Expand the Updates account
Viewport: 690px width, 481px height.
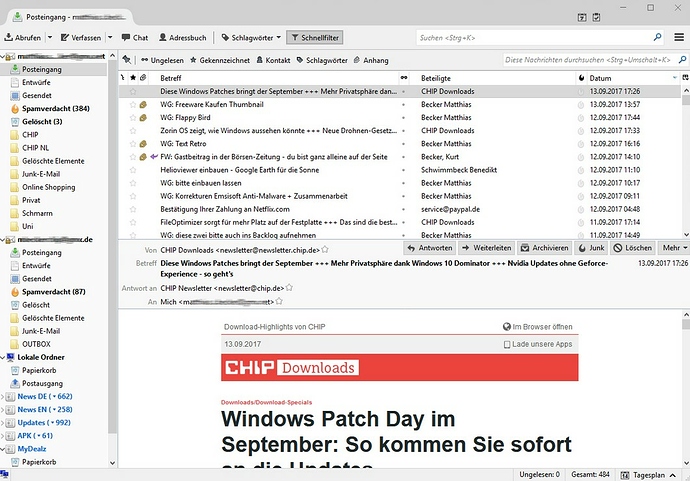pos(3,423)
